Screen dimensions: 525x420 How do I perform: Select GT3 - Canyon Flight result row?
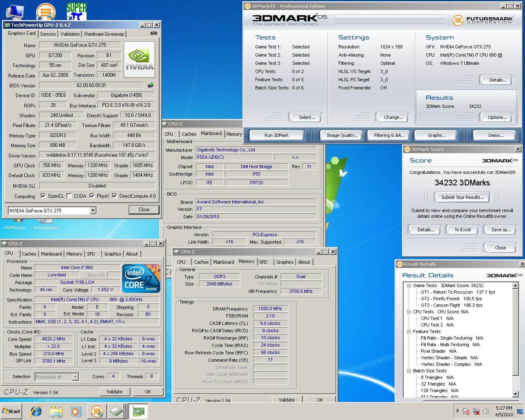[x=452, y=305]
